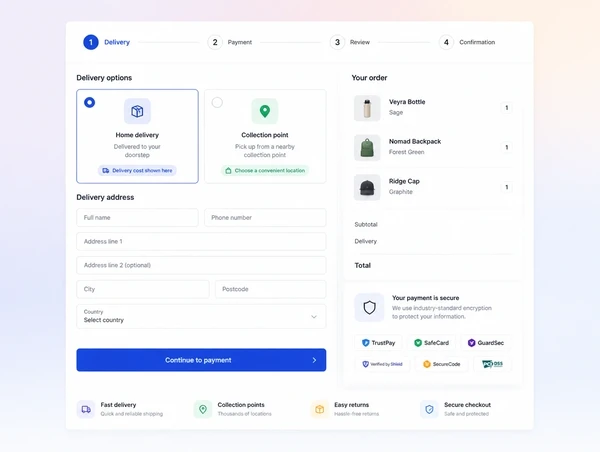The height and width of the screenshot is (452, 600).
Task: Click the 'Ridge Cap' product name
Action: click(x=404, y=181)
